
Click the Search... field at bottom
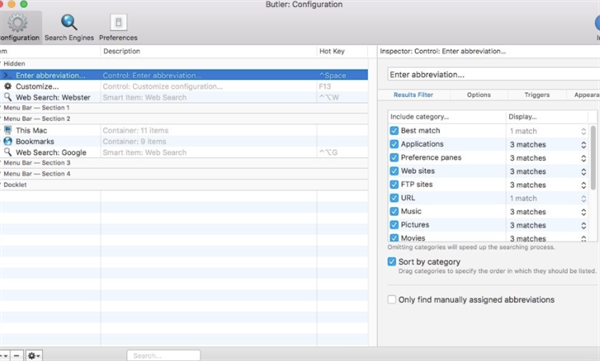point(163,356)
